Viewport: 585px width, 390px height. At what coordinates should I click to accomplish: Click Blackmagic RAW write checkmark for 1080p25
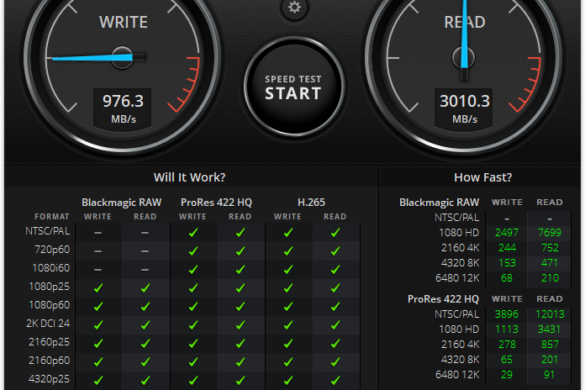(x=98, y=288)
